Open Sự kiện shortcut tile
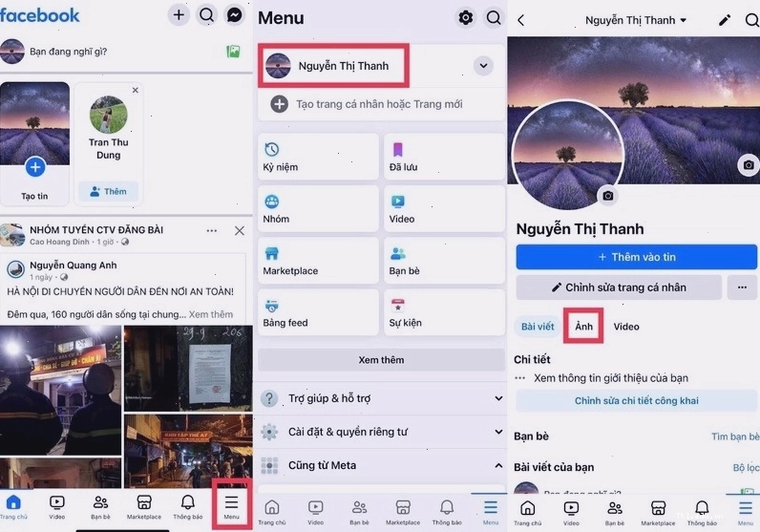 (445, 312)
